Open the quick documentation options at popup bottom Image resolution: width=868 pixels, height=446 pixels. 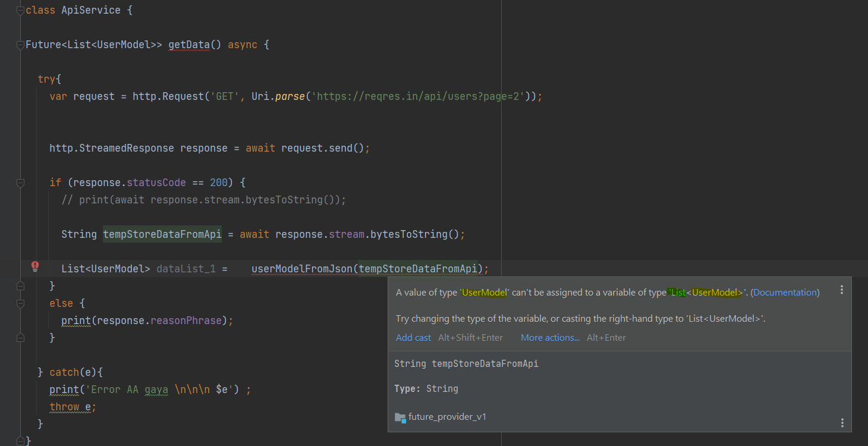click(x=842, y=423)
